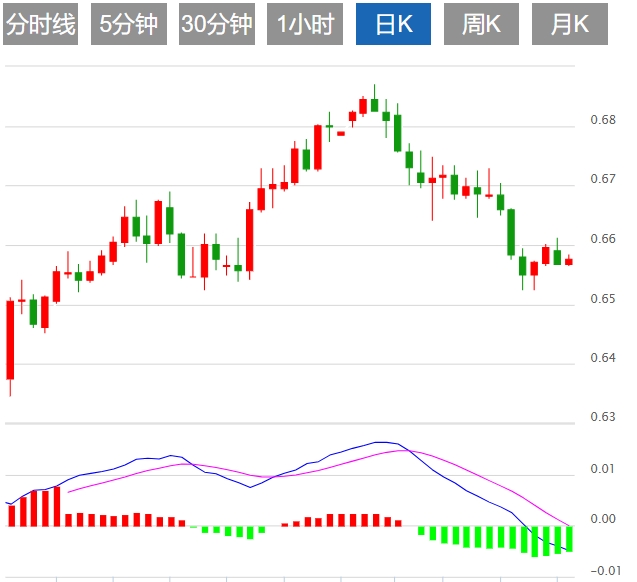Click the -0.01 MACD axis label
Screen dimensions: 637x582
pos(605,571)
